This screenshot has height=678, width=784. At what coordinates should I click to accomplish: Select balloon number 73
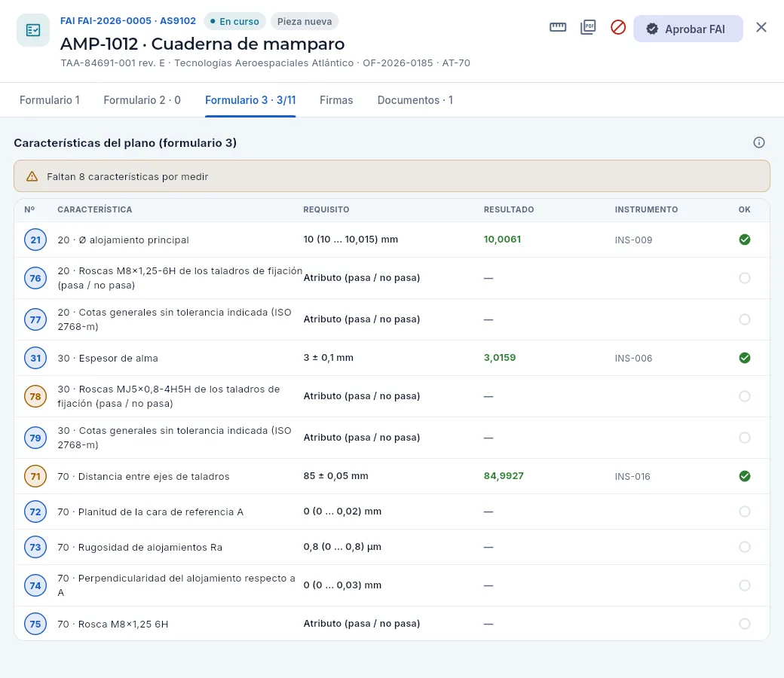pyautogui.click(x=35, y=548)
